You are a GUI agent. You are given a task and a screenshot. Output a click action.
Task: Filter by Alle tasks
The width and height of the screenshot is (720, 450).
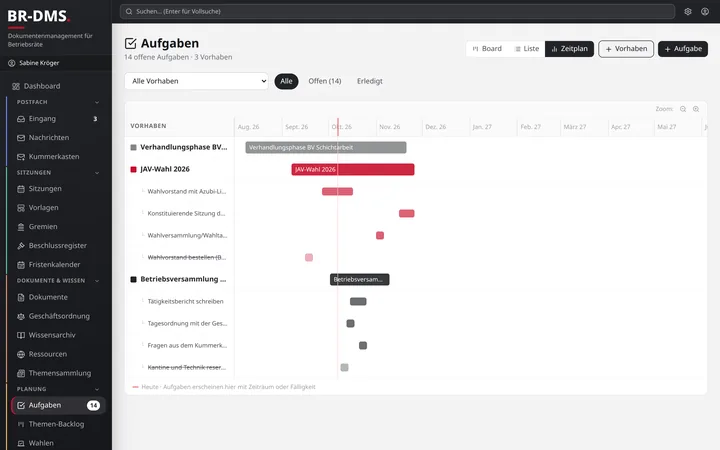[286, 81]
